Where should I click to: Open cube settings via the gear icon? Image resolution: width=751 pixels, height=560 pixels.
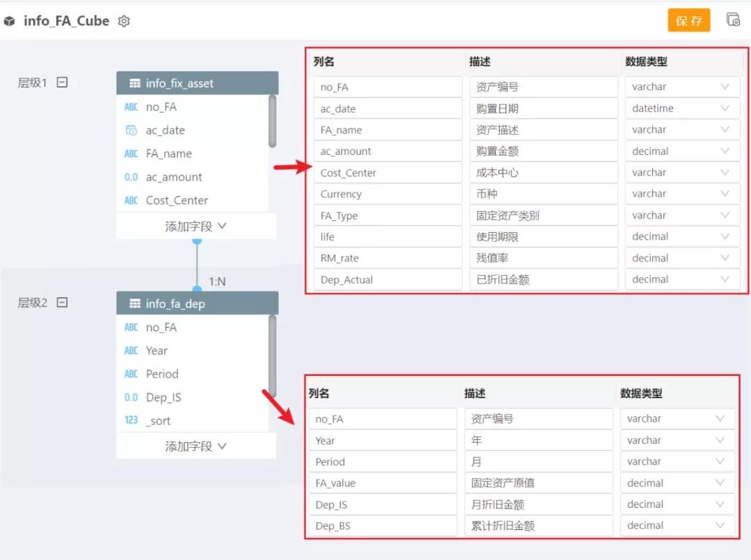[124, 21]
